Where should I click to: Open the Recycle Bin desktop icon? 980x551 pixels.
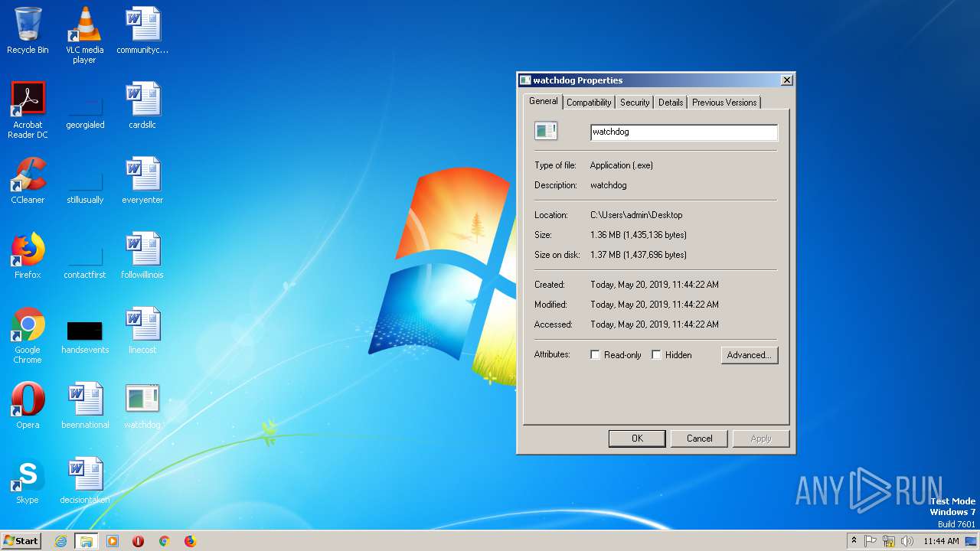tap(28, 31)
